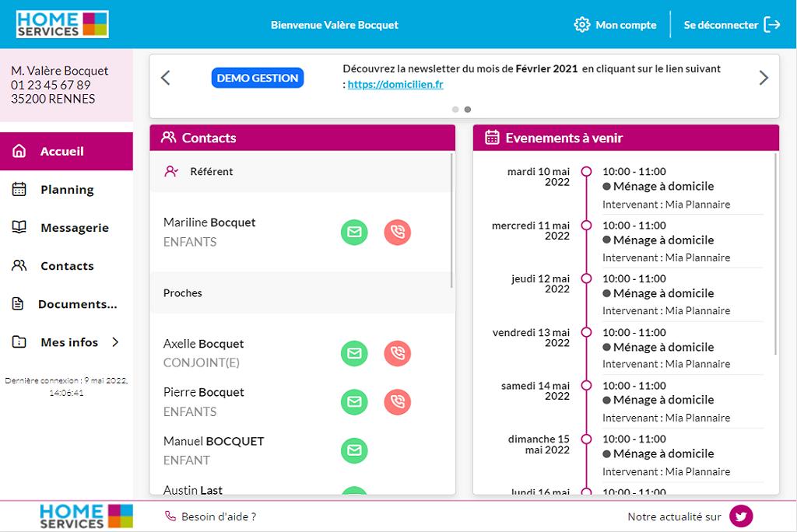This screenshot has width=797, height=532.
Task: Click the Documents page icon in sidebar
Action: pyautogui.click(x=18, y=304)
